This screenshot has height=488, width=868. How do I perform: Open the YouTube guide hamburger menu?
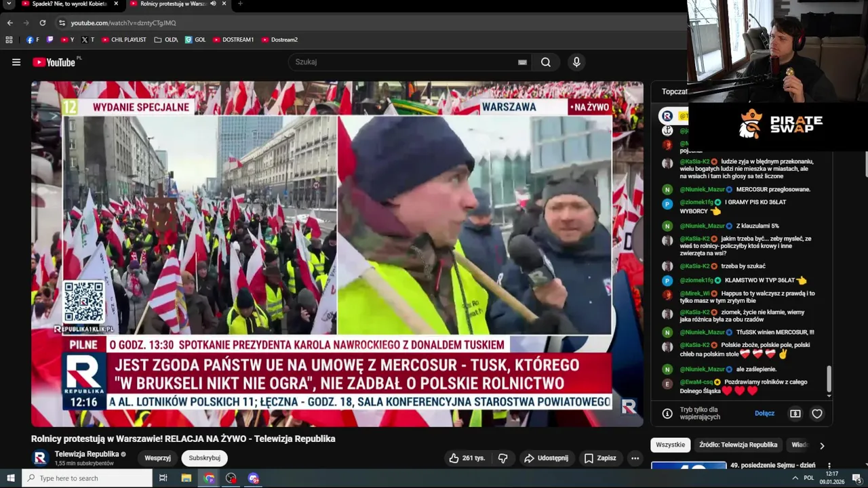pos(16,62)
